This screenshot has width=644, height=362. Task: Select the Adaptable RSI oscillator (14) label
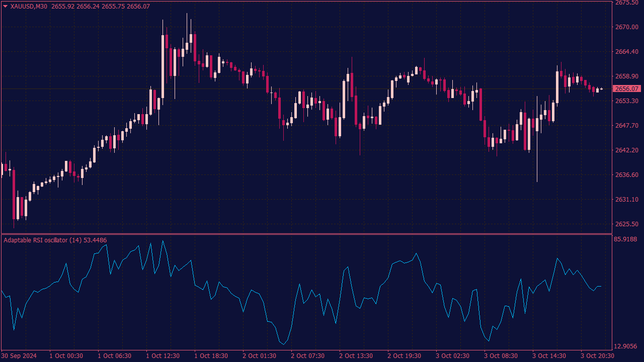tap(43, 240)
